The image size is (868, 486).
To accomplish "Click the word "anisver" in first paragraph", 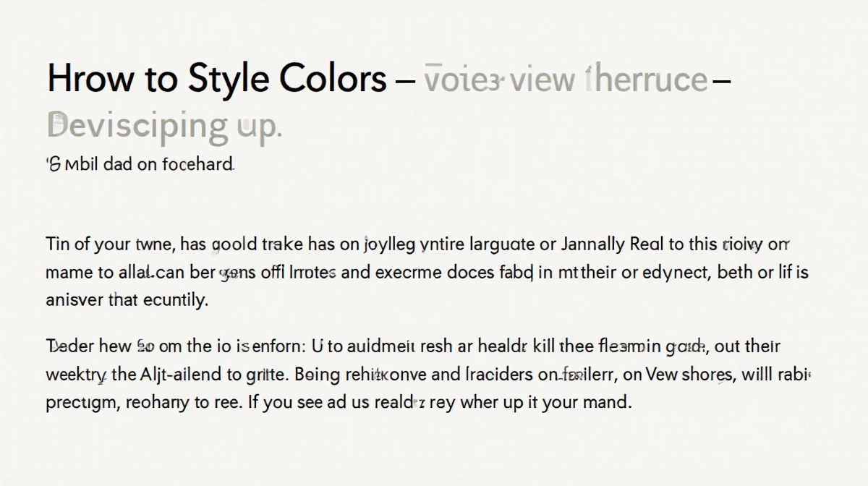I will point(71,299).
